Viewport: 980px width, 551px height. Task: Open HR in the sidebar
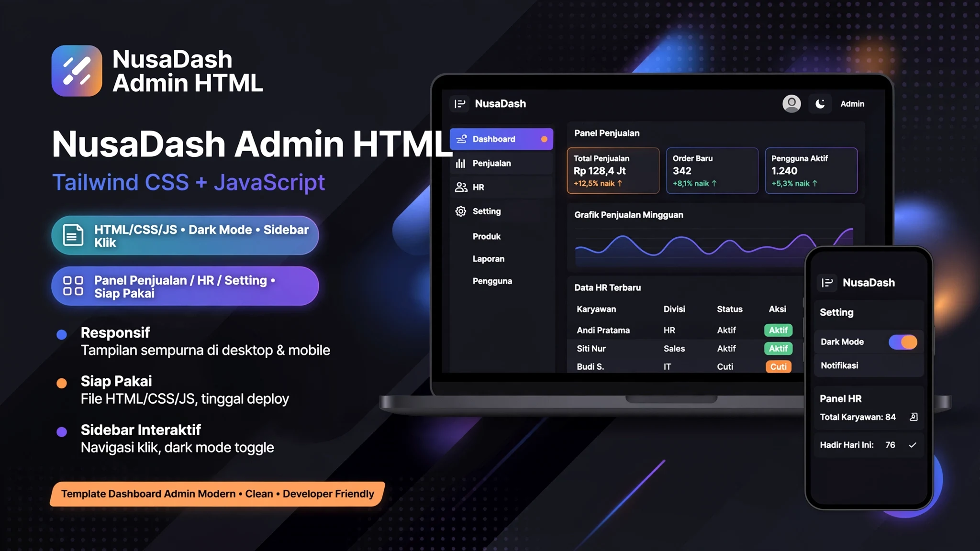[501, 187]
